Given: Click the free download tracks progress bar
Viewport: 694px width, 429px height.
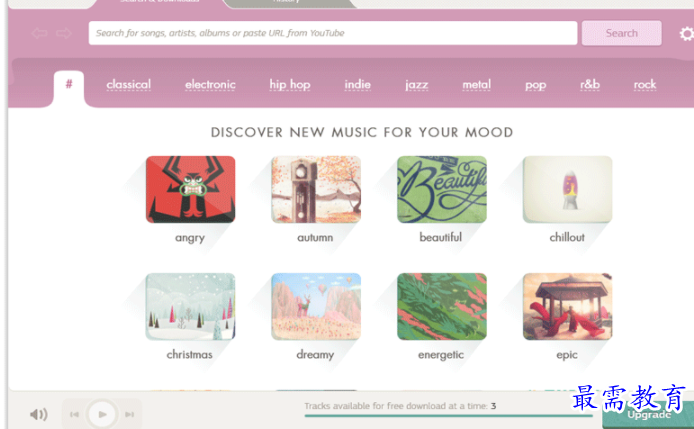Looking at the screenshot, I should click(x=448, y=416).
